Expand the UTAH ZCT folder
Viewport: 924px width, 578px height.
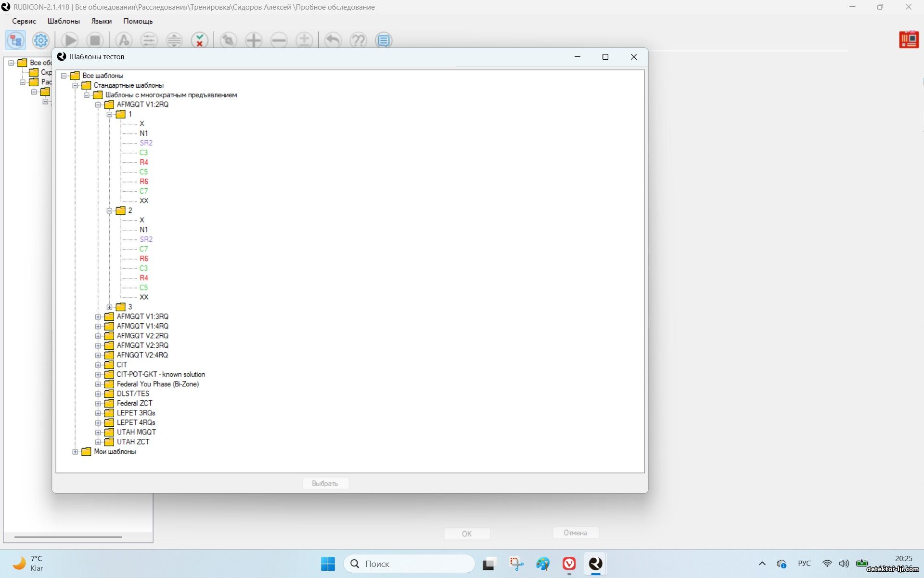click(x=98, y=442)
